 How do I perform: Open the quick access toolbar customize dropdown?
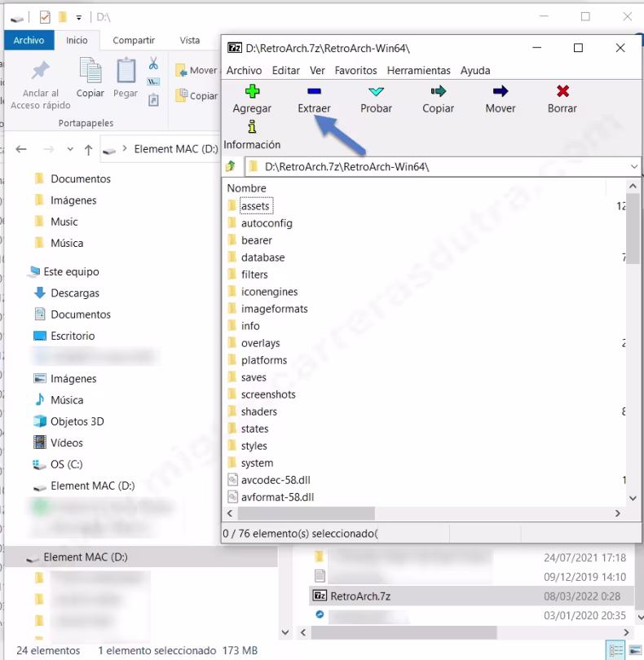click(x=79, y=17)
